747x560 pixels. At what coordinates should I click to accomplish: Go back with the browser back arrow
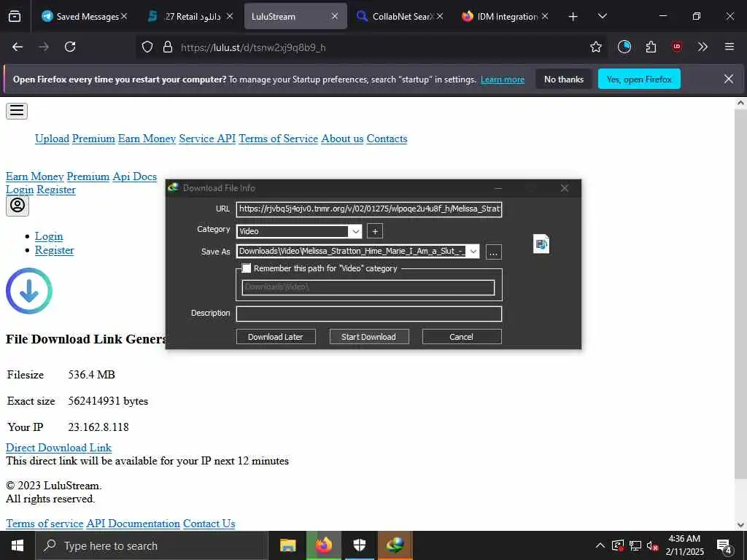(x=18, y=47)
